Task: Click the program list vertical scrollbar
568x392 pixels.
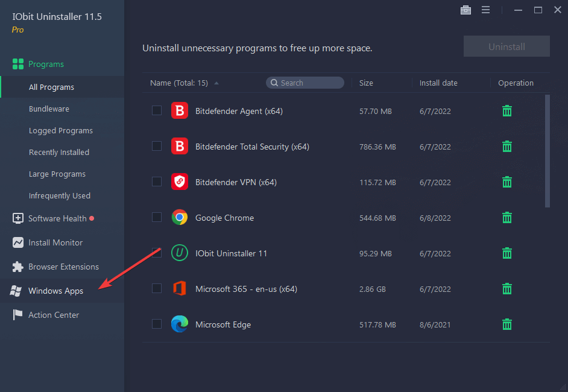Action: 547,151
